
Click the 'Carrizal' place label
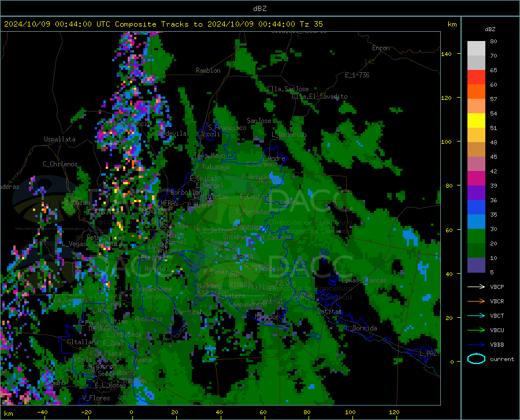click(x=188, y=312)
